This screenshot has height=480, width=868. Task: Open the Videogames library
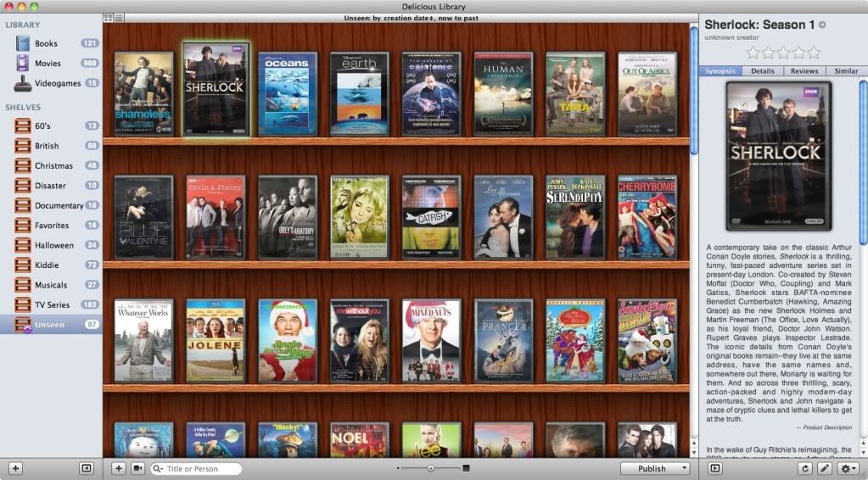(x=51, y=83)
